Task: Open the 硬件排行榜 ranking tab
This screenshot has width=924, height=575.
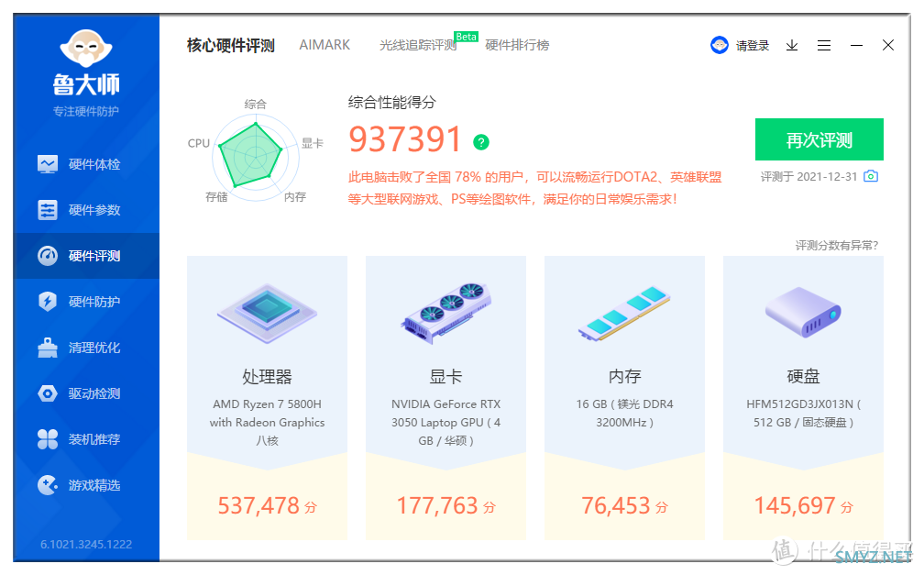Action: (x=517, y=45)
